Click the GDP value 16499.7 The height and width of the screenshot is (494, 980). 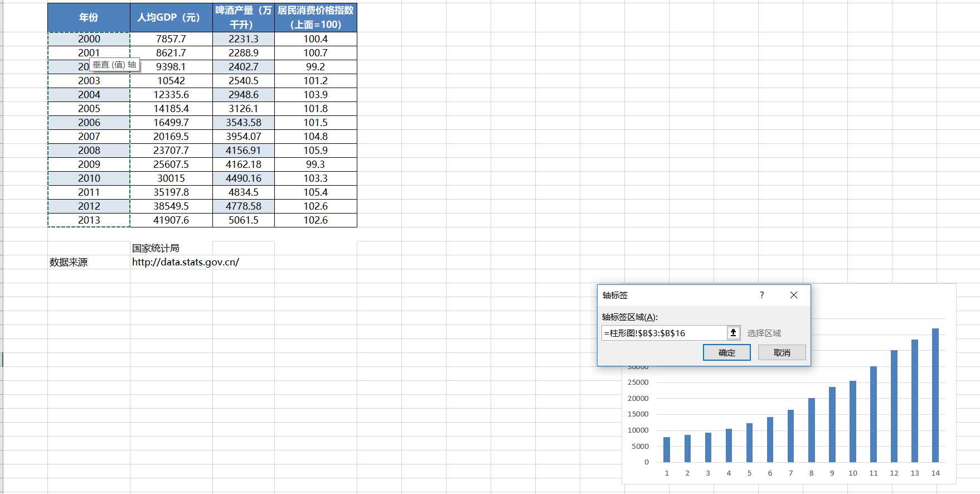tap(171, 123)
